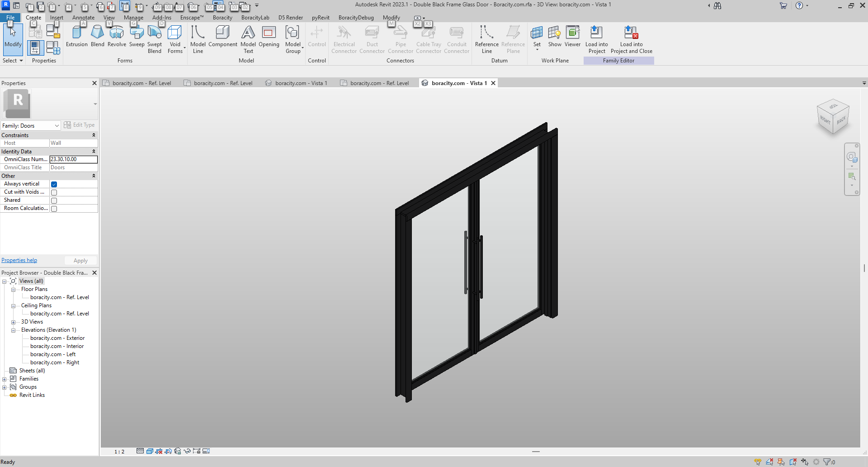
Task: Open boracity.com - Left elevation view
Action: [53, 354]
